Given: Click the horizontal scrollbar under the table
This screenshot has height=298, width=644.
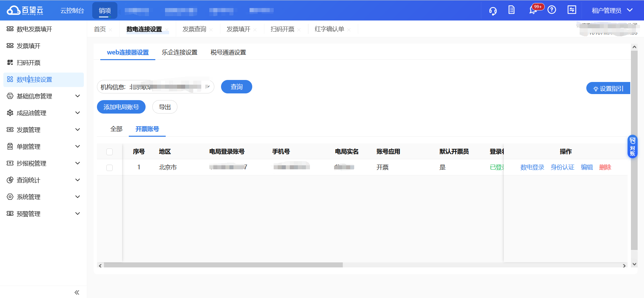Looking at the screenshot, I should (223, 265).
